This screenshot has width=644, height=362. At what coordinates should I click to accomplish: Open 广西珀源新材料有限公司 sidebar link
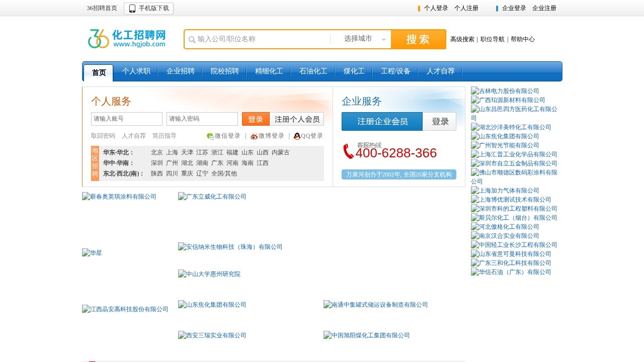click(508, 100)
